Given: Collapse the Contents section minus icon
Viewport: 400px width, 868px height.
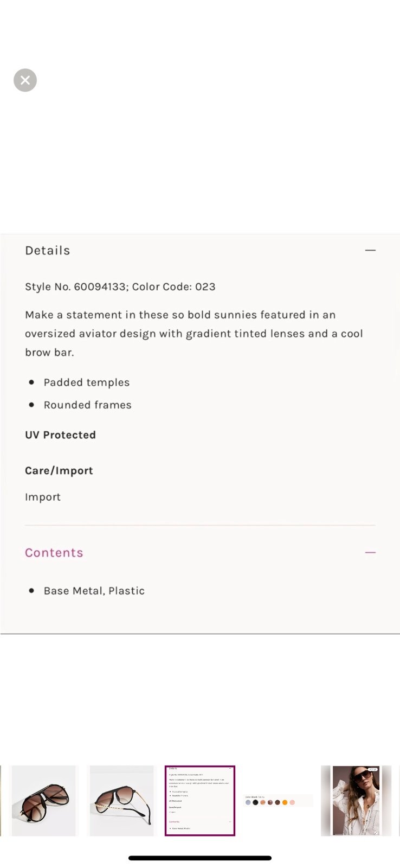Looking at the screenshot, I should (370, 552).
